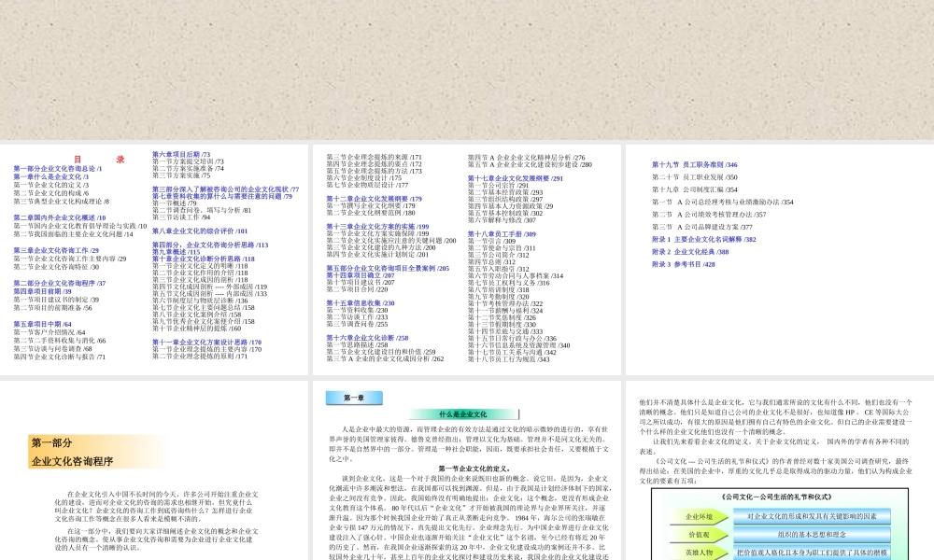Open 第十二章企业文化发展纲要 entry
This screenshot has height=560, width=934.
(374, 198)
